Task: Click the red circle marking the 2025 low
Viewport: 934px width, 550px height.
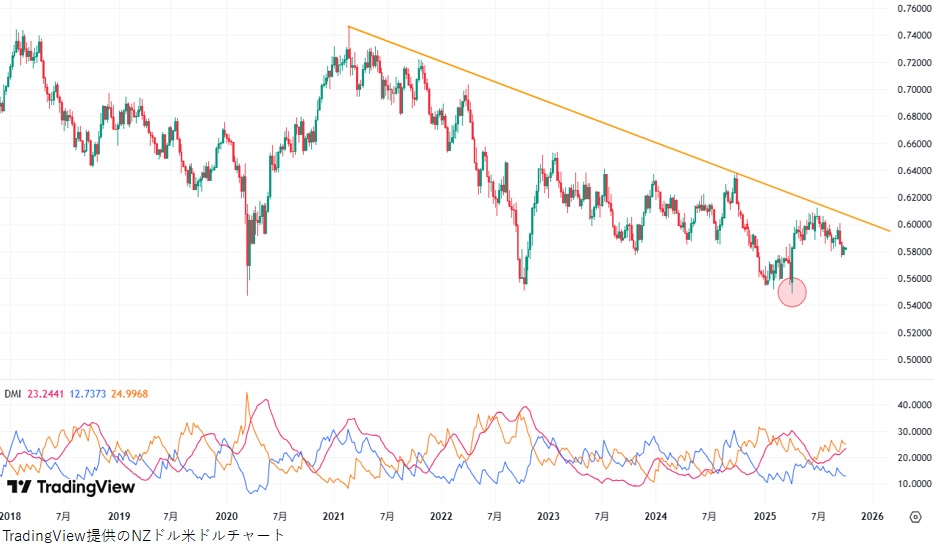Action: [x=791, y=292]
